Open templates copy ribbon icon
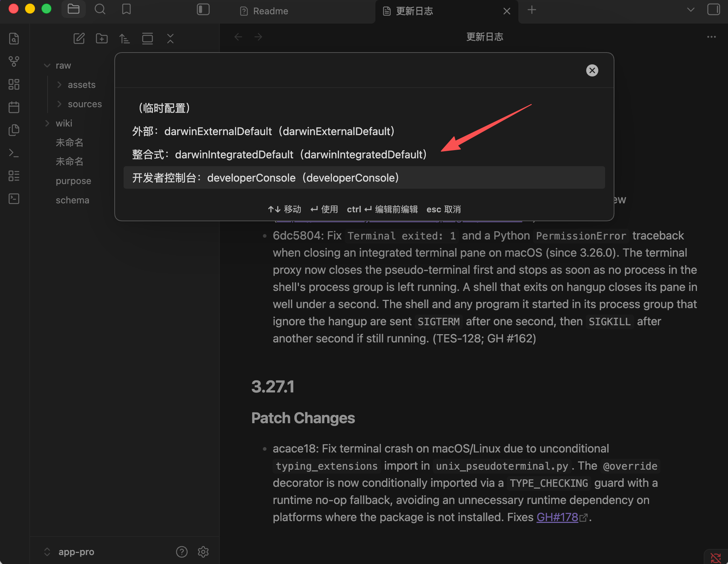The height and width of the screenshot is (564, 728). pos(14,130)
